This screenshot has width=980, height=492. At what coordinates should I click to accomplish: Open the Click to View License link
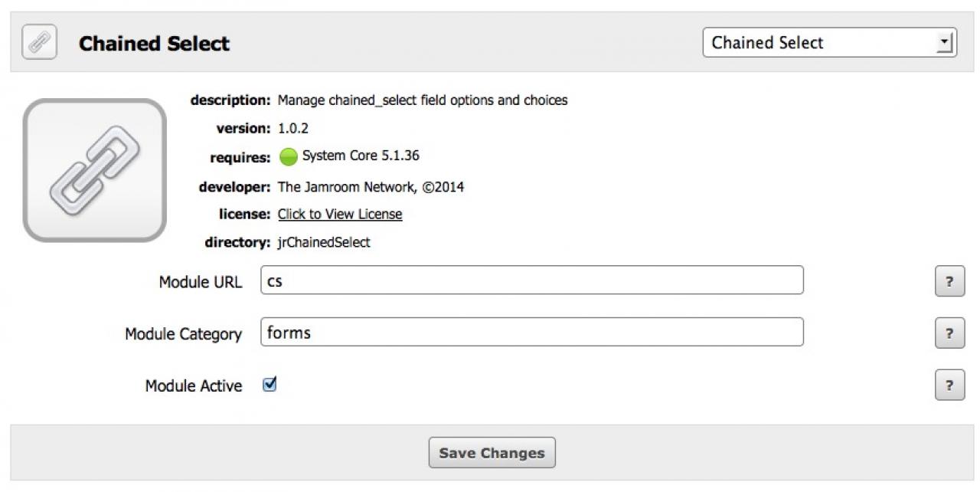[x=340, y=215]
